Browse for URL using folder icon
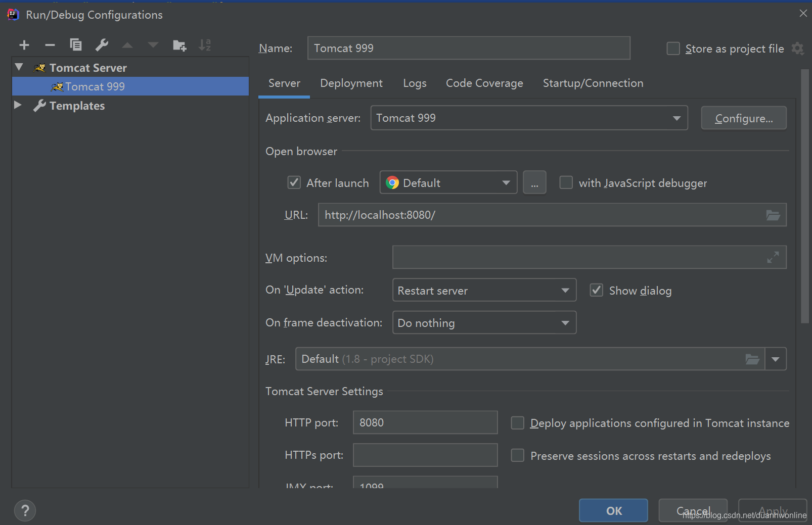Image resolution: width=812 pixels, height=525 pixels. click(773, 215)
